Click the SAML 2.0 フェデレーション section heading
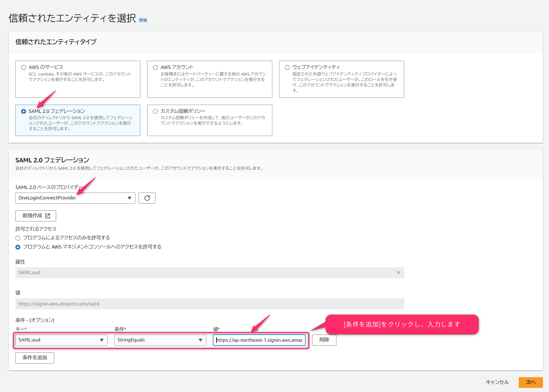Viewport: 549px width, 392px height. (x=52, y=160)
